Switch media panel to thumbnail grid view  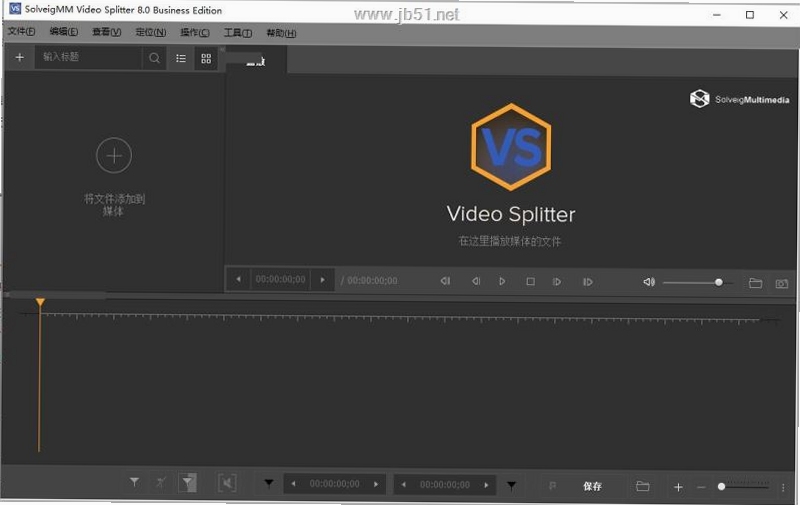(206, 58)
